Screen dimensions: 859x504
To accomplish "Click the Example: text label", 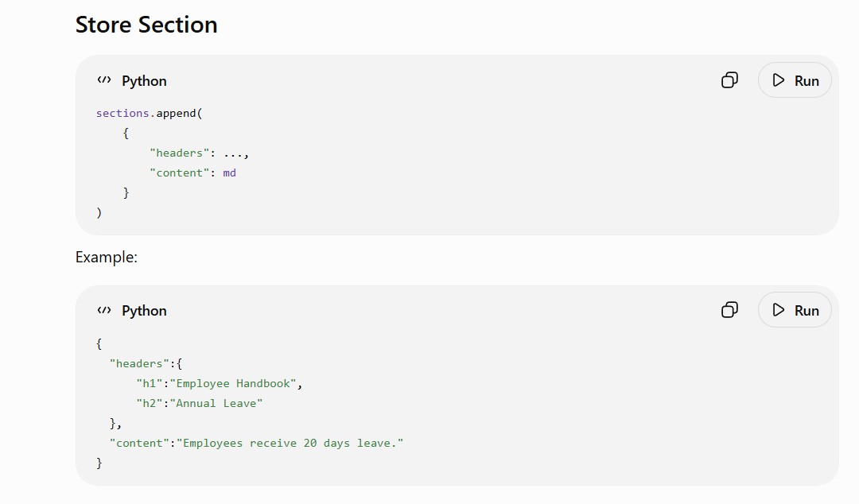I will [x=107, y=257].
